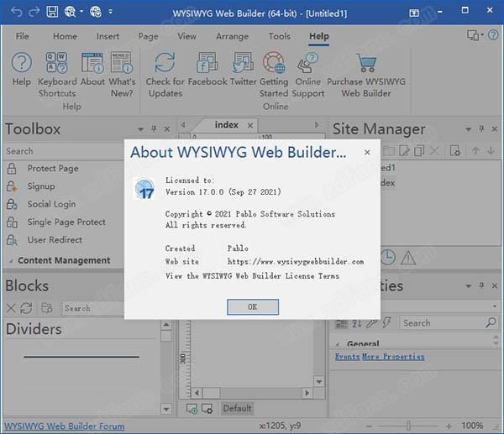Switch to the Tools ribbon tab

tap(280, 36)
